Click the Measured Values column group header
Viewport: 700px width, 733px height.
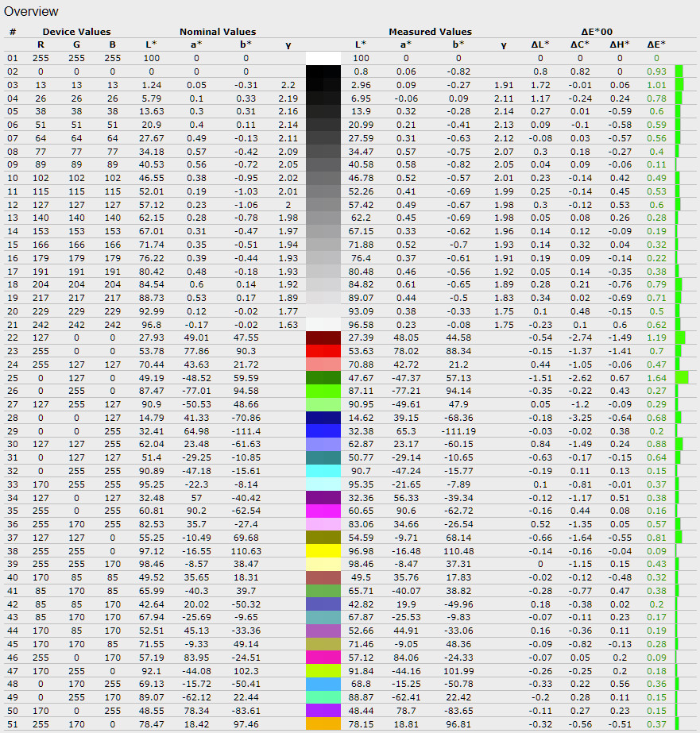point(430,32)
